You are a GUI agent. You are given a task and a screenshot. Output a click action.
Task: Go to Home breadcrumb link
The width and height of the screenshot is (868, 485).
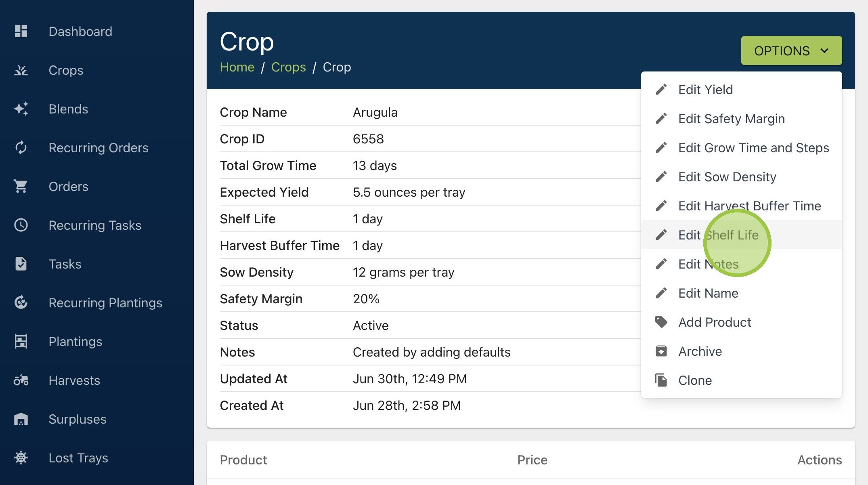(237, 67)
